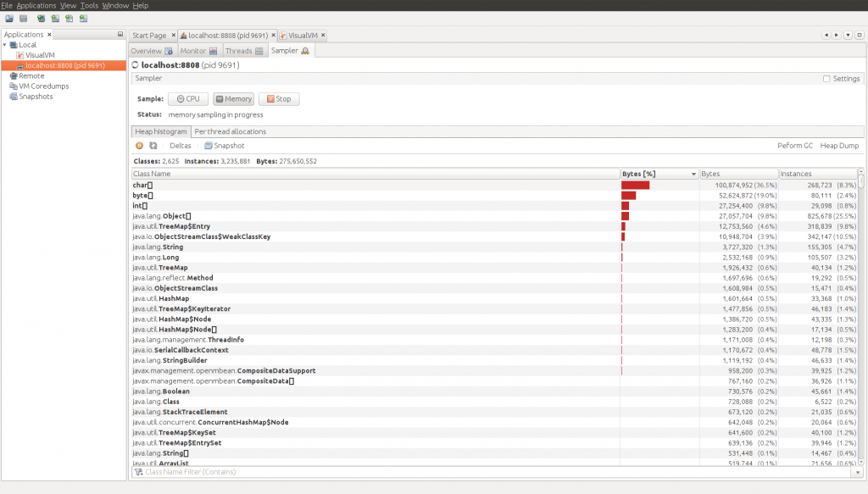The image size is (868, 494).
Task: Open the Help menu
Action: (x=141, y=6)
